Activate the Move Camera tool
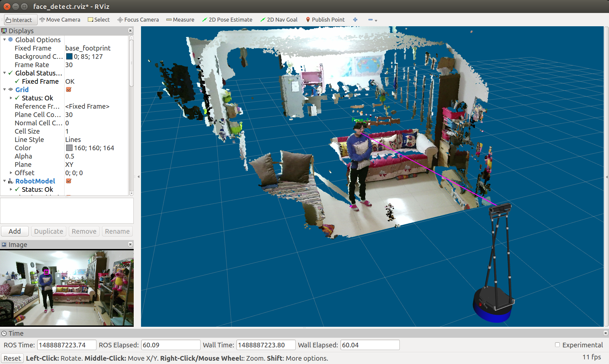The image size is (609, 364). click(60, 20)
